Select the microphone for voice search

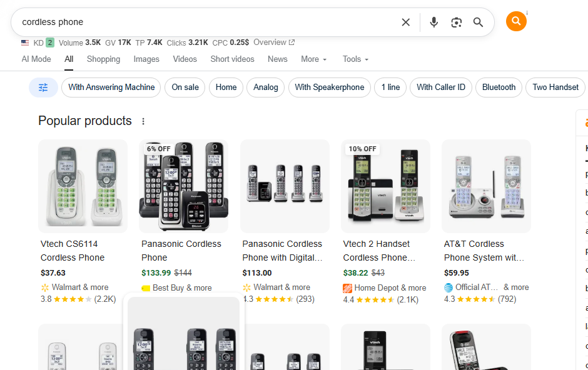click(x=433, y=22)
